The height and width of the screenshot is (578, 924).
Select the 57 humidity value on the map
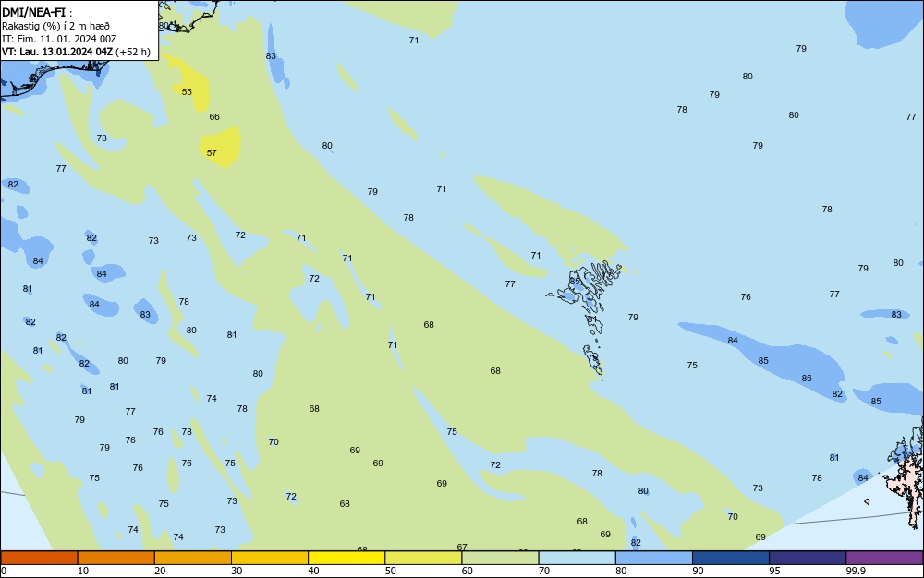click(212, 152)
